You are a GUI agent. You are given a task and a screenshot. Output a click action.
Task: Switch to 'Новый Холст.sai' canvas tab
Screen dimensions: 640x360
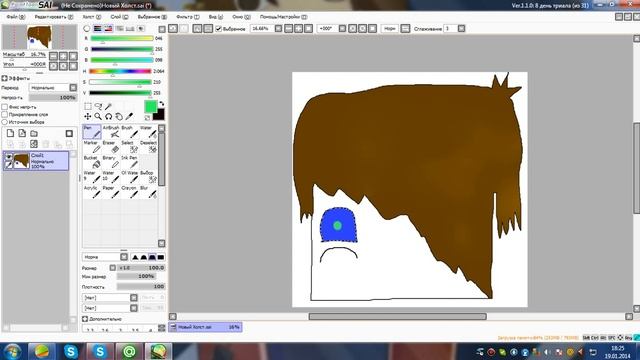click(205, 327)
